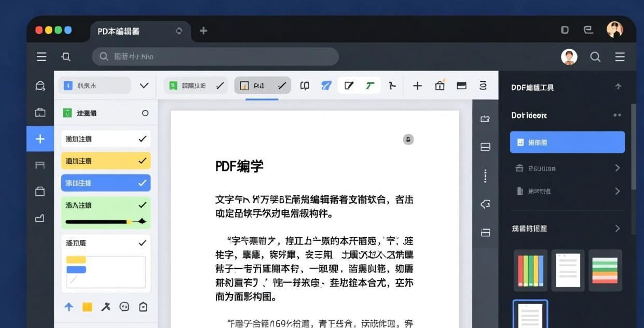Open the dropdown pill with the blue lightning icon
644x328 pixels.
pyautogui.click(x=94, y=85)
